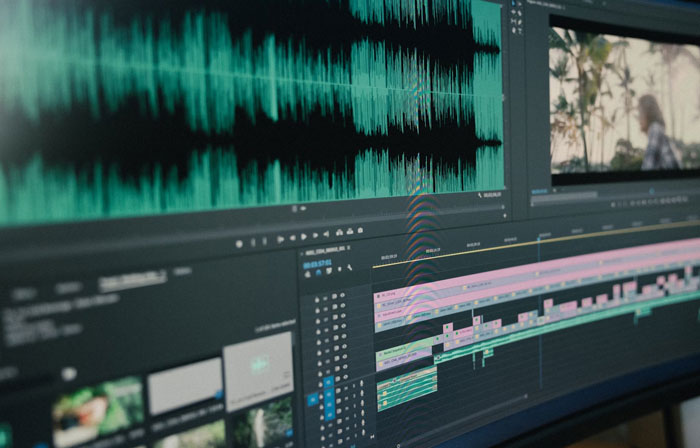This screenshot has width=700, height=448.
Task: Toggle lock on the topmost video track
Action: coord(319,298)
